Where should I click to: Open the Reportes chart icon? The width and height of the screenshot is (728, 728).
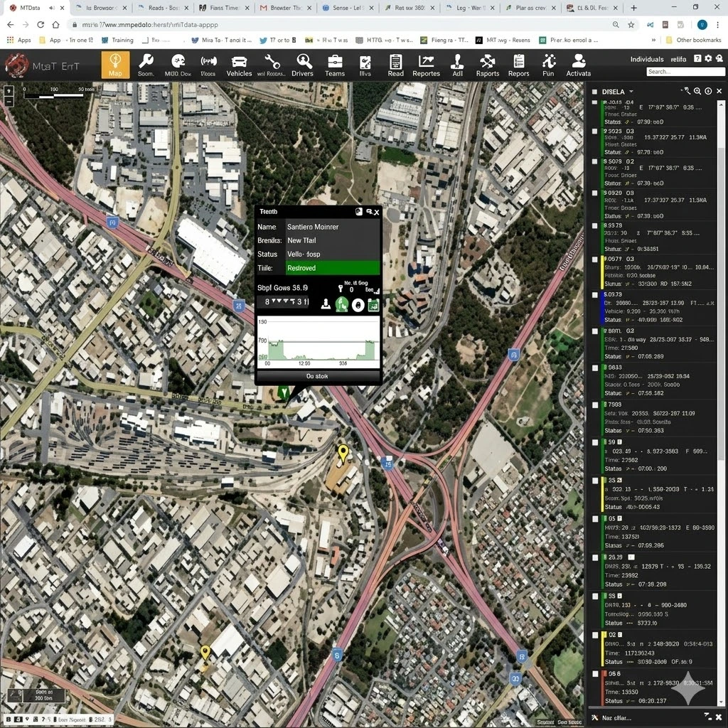(x=426, y=61)
